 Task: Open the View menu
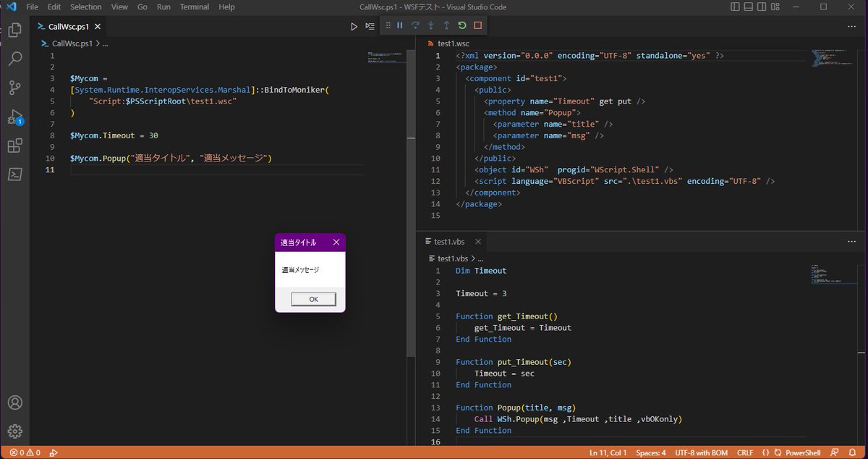tap(119, 7)
